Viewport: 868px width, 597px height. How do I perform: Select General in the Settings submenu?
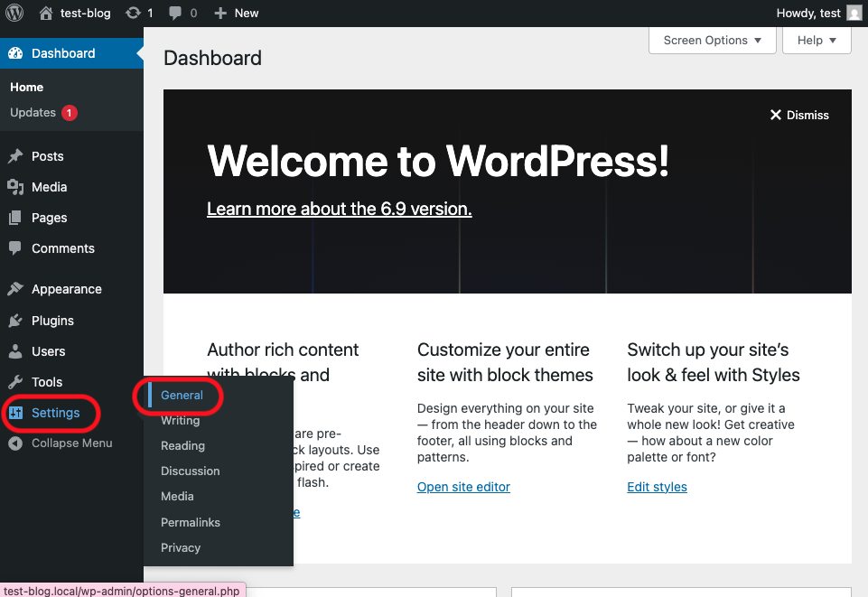(x=182, y=395)
